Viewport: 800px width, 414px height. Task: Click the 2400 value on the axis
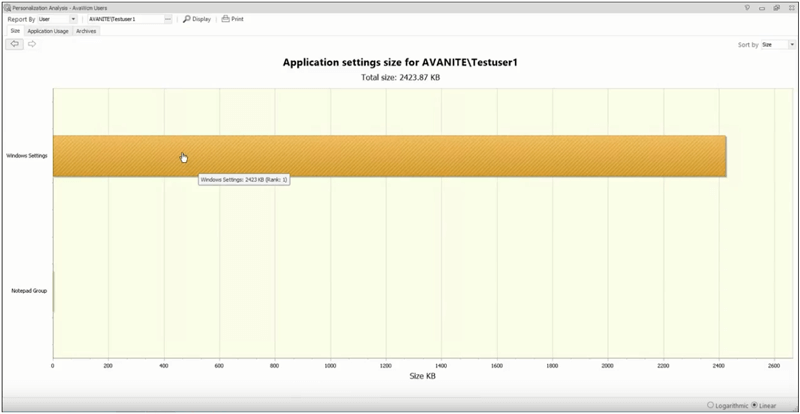(719, 366)
